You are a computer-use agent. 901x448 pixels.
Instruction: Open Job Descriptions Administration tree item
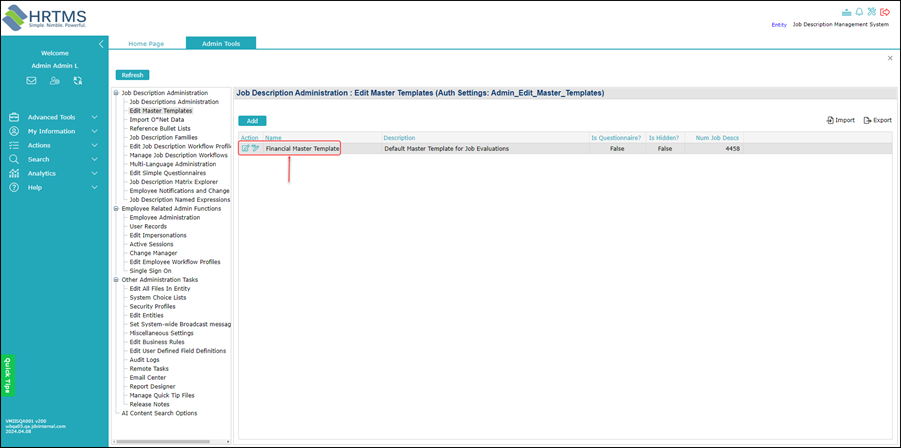[x=174, y=102]
